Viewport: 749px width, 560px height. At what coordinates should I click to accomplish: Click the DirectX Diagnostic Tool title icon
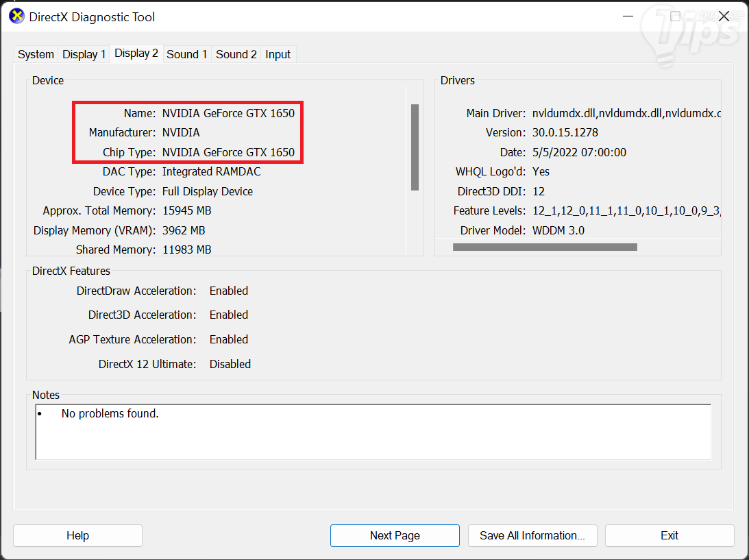(16, 16)
